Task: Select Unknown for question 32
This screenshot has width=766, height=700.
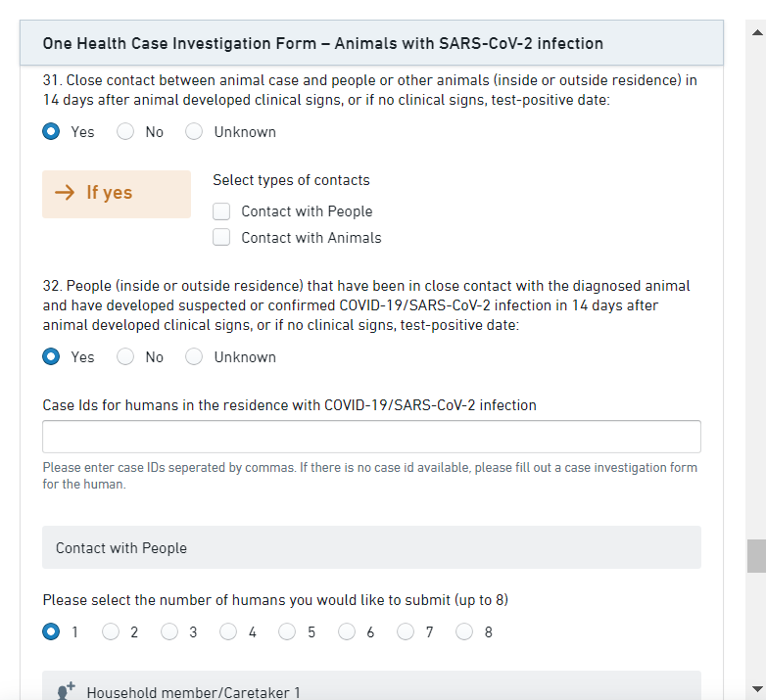Action: click(194, 357)
